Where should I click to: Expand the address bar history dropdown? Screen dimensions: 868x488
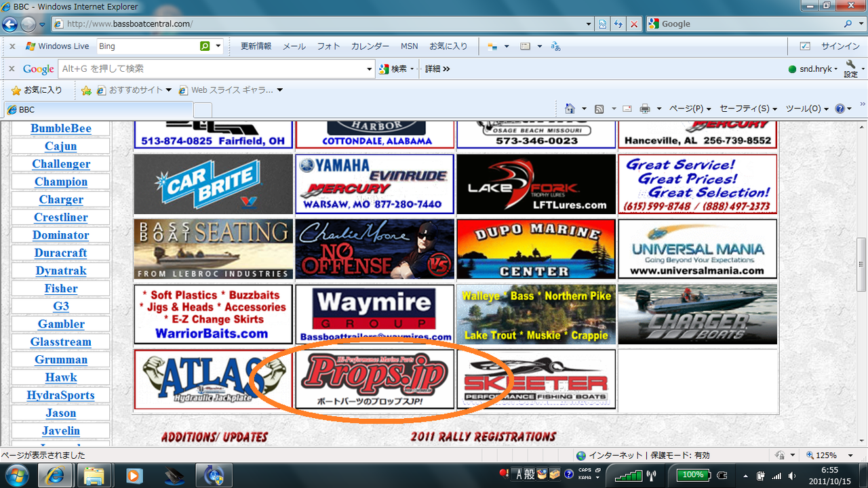pos(589,24)
